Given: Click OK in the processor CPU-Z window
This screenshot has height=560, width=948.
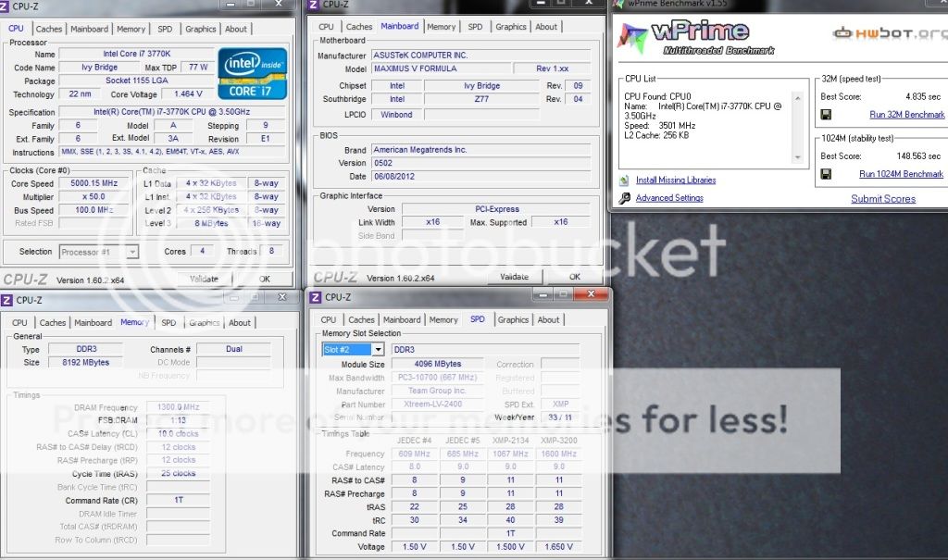Looking at the screenshot, I should pyautogui.click(x=265, y=279).
